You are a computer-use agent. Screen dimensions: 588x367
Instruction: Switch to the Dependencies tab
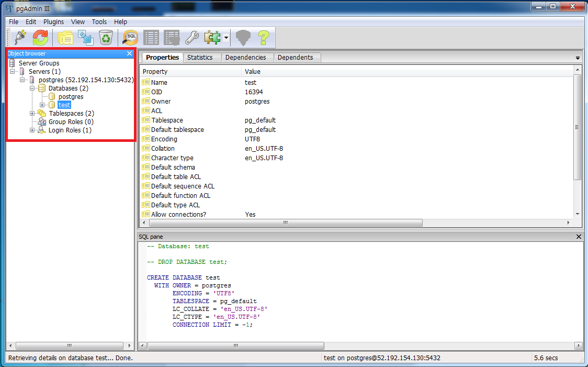click(x=247, y=58)
